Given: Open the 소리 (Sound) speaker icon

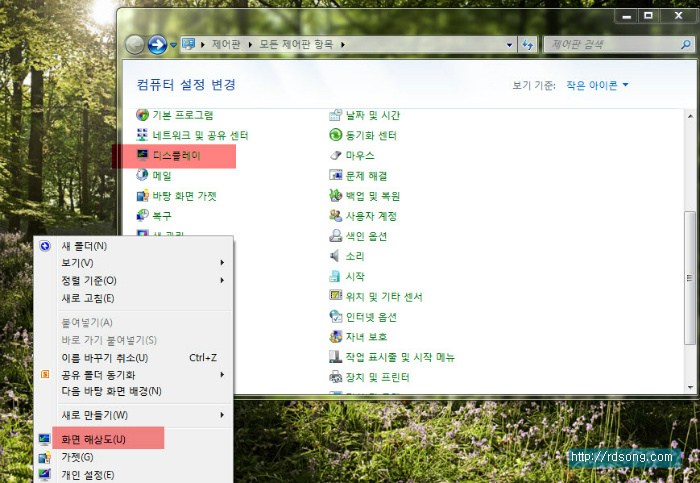Looking at the screenshot, I should pos(336,256).
